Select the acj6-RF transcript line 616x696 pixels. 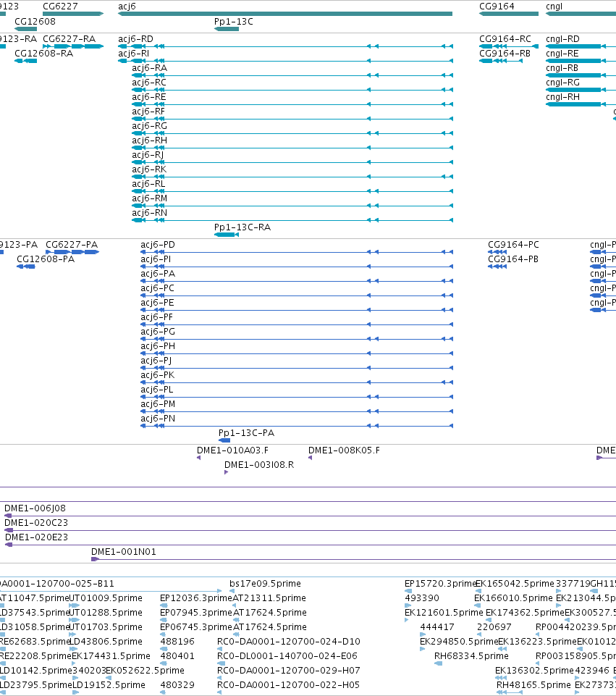click(292, 119)
